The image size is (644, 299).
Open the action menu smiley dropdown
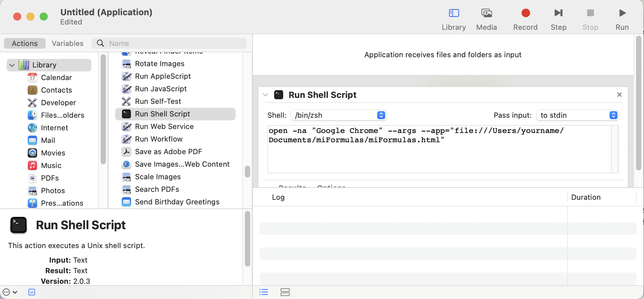pos(10,292)
